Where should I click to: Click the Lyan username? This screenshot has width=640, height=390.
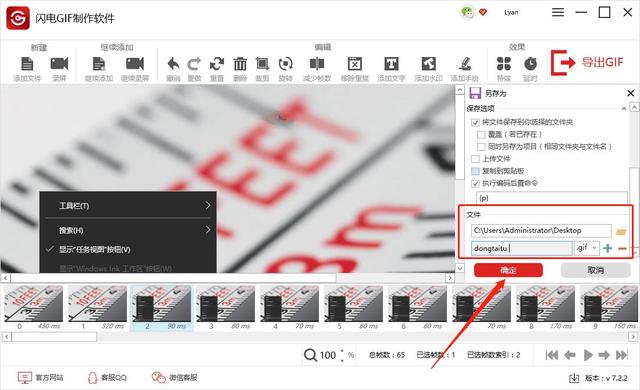511,13
